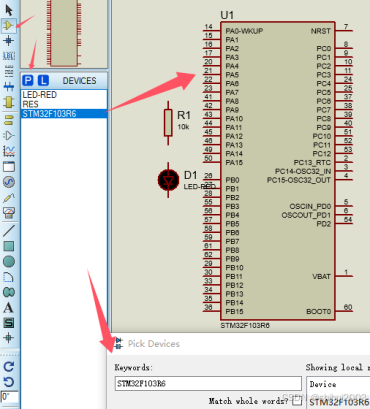Select the 2D Closed Path tool
Viewport: 370px width, 409px height.
[x=9, y=292]
